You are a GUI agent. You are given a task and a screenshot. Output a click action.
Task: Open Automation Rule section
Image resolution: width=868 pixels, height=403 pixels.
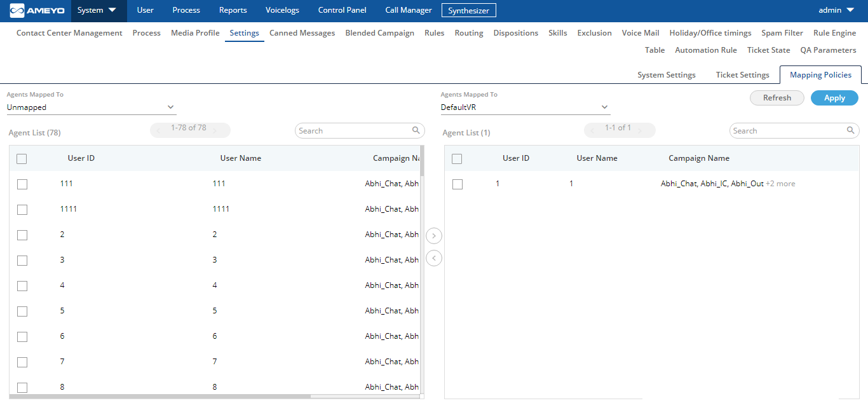click(706, 50)
